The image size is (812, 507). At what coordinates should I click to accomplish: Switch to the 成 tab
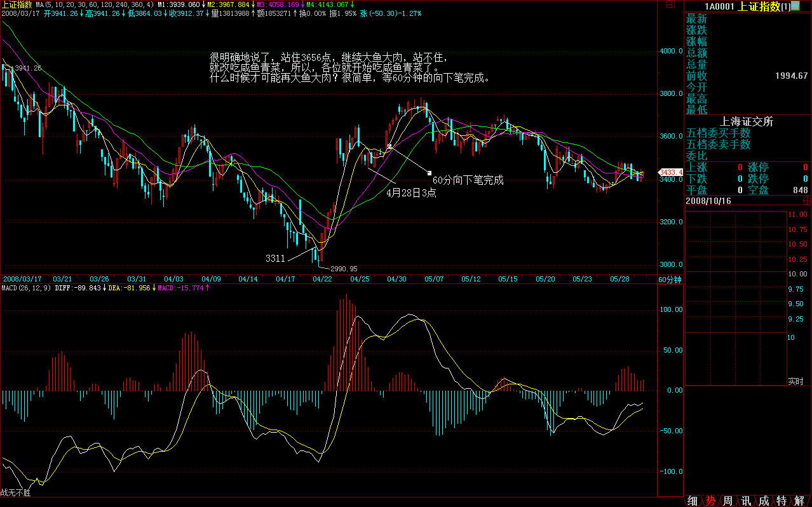tap(764, 501)
